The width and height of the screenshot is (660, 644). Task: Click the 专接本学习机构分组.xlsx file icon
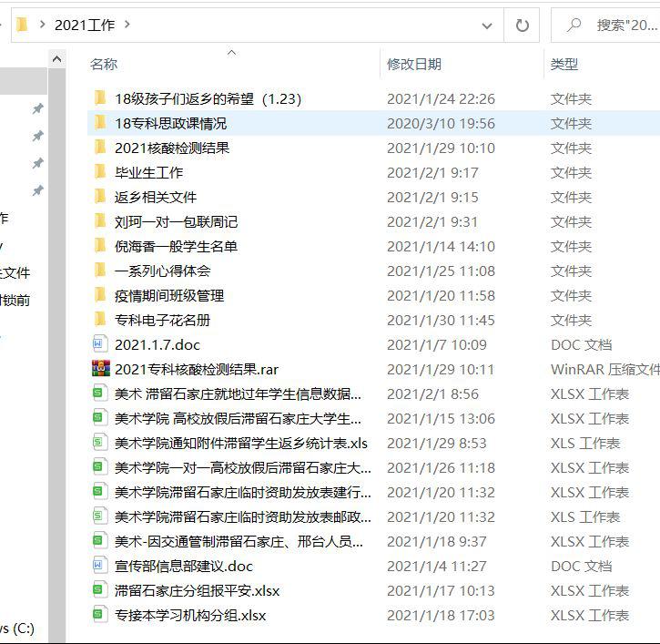99,615
